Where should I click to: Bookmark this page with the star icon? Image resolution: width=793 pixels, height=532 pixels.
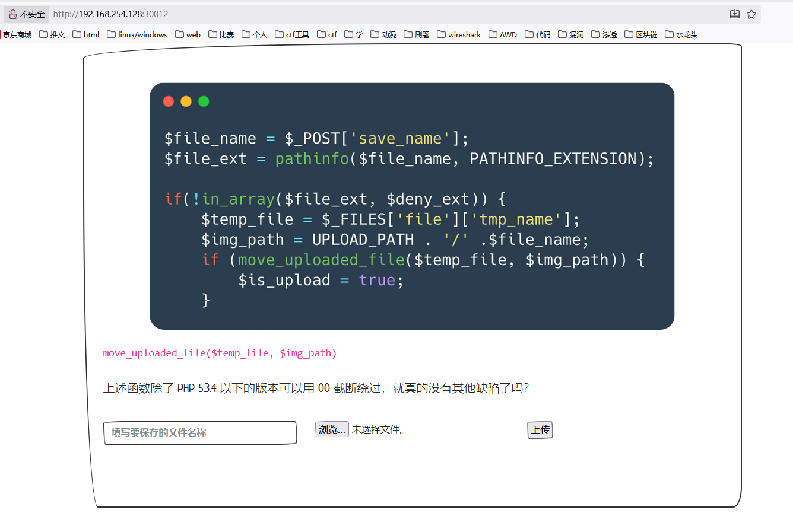click(751, 14)
